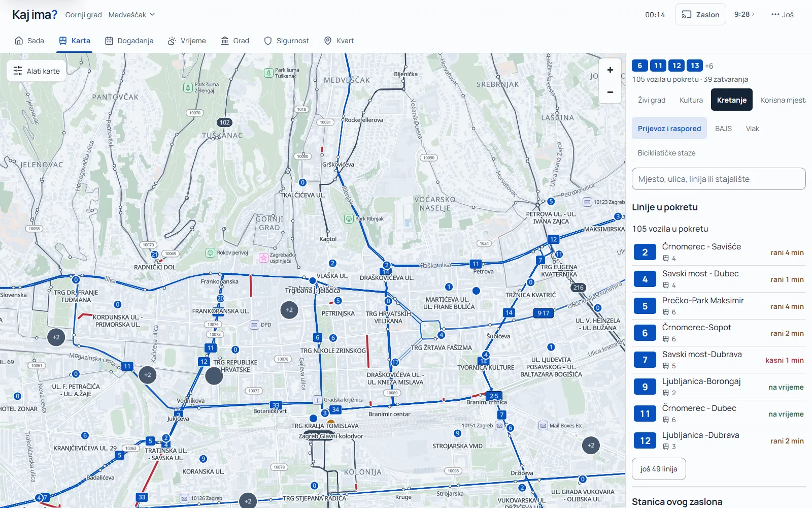Click the Zagrebačka uspinjača marker
Image resolution: width=812 pixels, height=508 pixels.
pyautogui.click(x=263, y=258)
